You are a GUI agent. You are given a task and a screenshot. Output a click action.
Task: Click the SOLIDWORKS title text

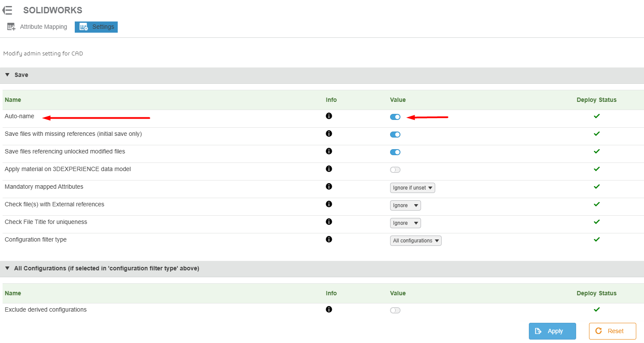53,10
